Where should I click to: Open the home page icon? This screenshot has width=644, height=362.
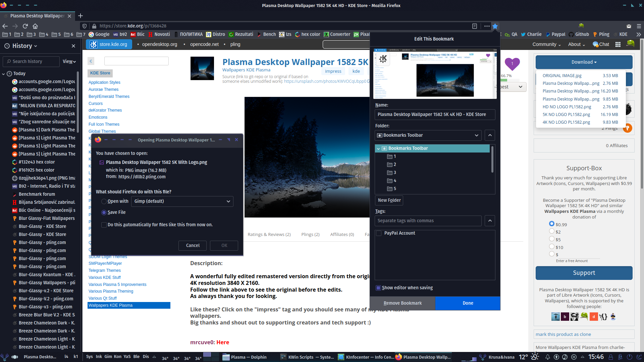[35, 26]
